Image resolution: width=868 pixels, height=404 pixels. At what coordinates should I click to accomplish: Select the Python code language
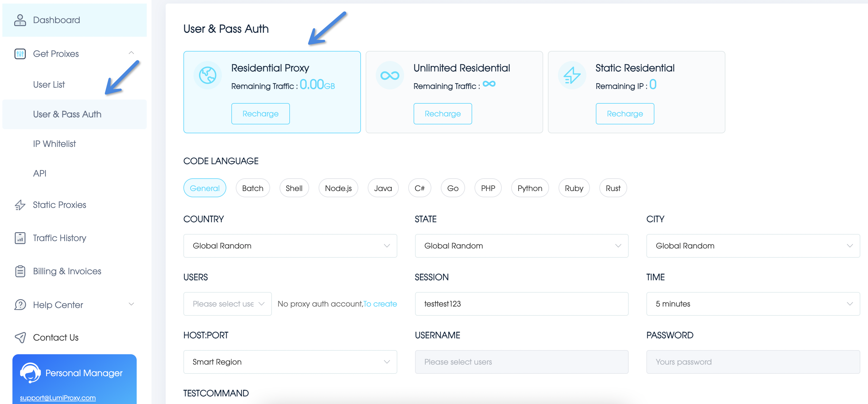(x=530, y=188)
